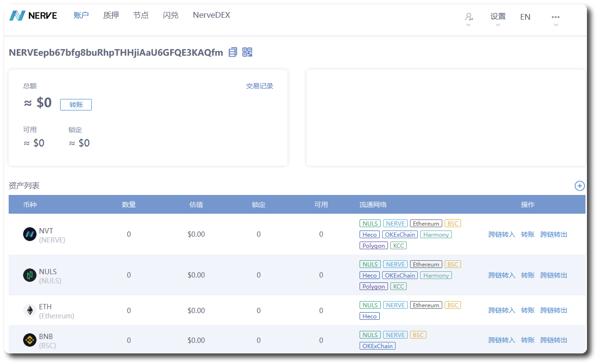Viewport: 598px width, 364px height.
Task: Click 跨链转入 in NULS row
Action: point(502,275)
